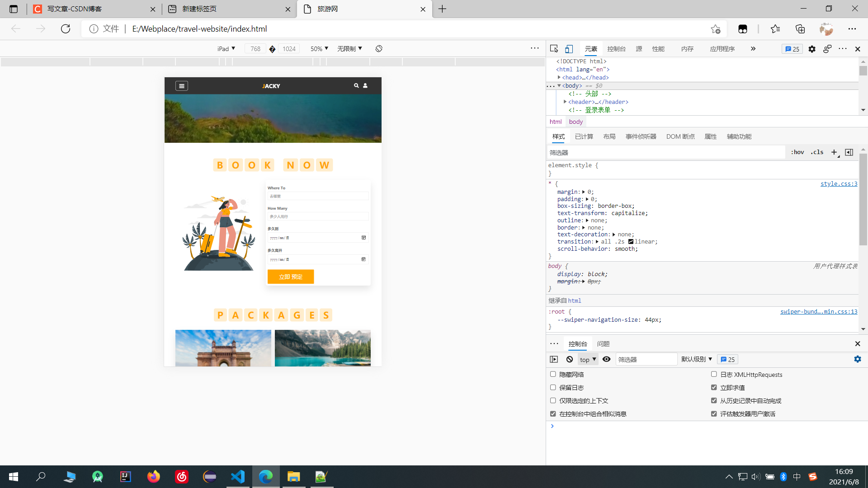
Task: Open the 50% zoom dropdown
Action: tap(319, 49)
